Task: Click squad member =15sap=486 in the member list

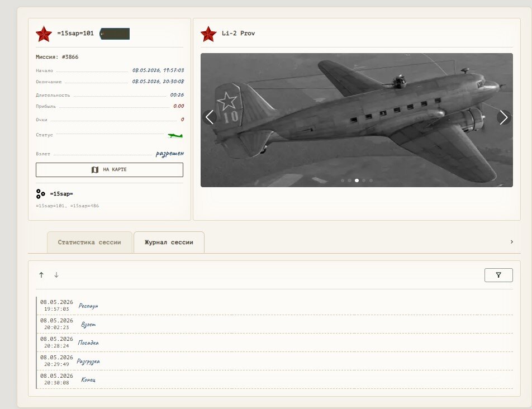Action: 84,206
